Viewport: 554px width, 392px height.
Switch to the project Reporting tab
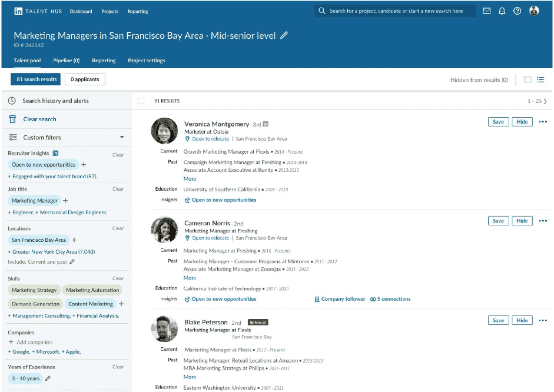coord(104,60)
